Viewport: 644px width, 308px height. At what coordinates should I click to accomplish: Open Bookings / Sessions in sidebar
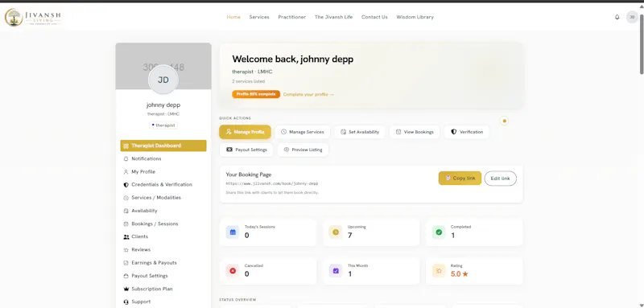point(163,224)
